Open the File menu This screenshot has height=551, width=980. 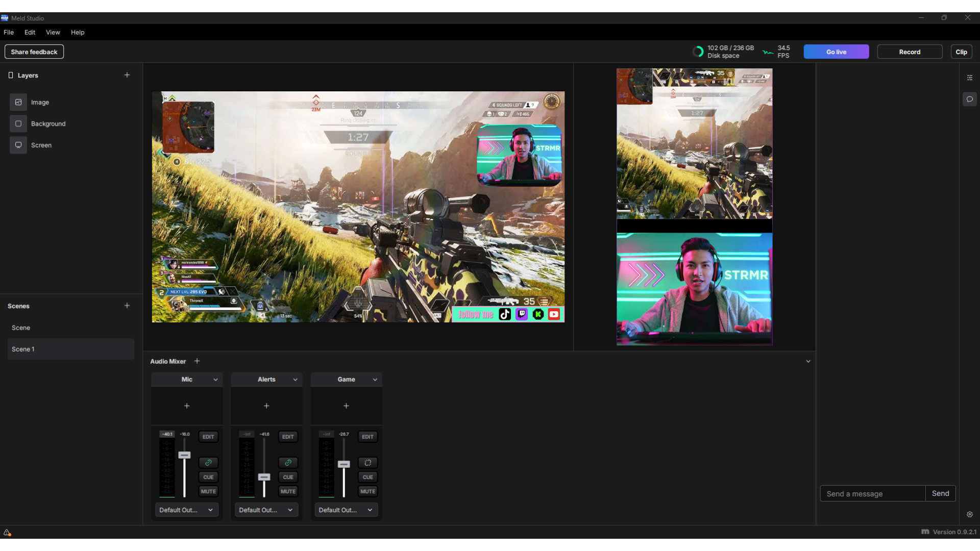[8, 32]
